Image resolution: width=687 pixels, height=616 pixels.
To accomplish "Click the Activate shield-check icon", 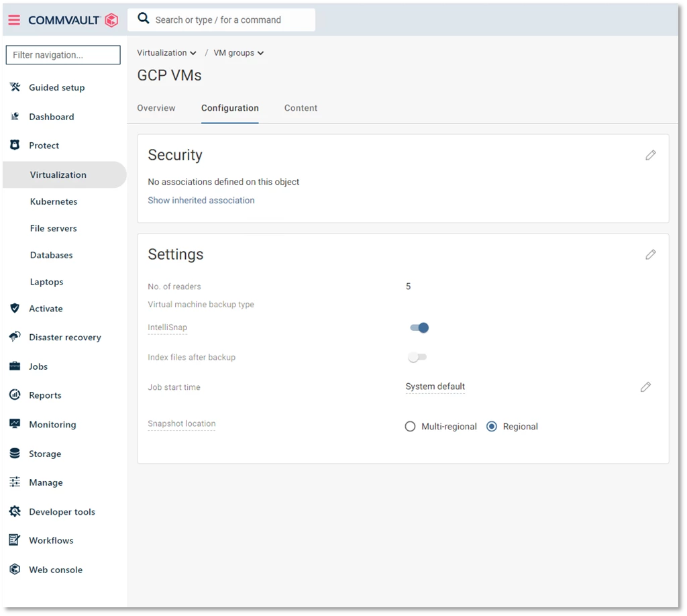I will tap(15, 308).
